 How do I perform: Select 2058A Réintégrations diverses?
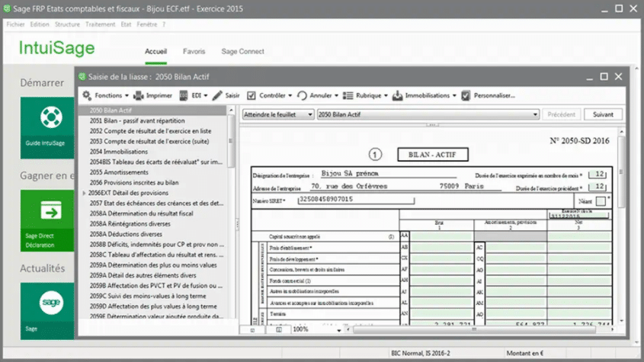pos(130,223)
